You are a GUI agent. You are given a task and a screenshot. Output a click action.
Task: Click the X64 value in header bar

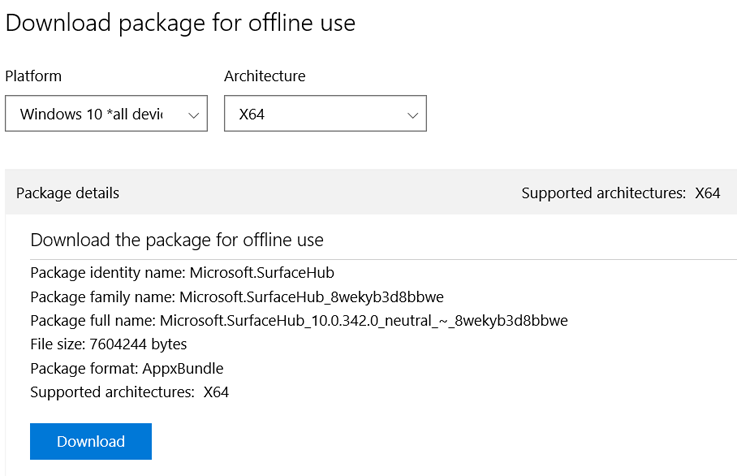coord(708,193)
